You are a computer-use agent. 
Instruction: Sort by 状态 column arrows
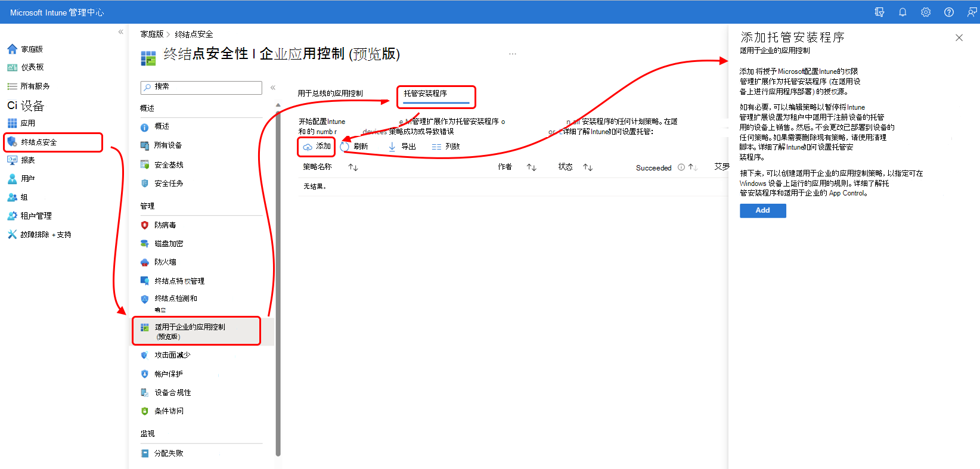(588, 167)
